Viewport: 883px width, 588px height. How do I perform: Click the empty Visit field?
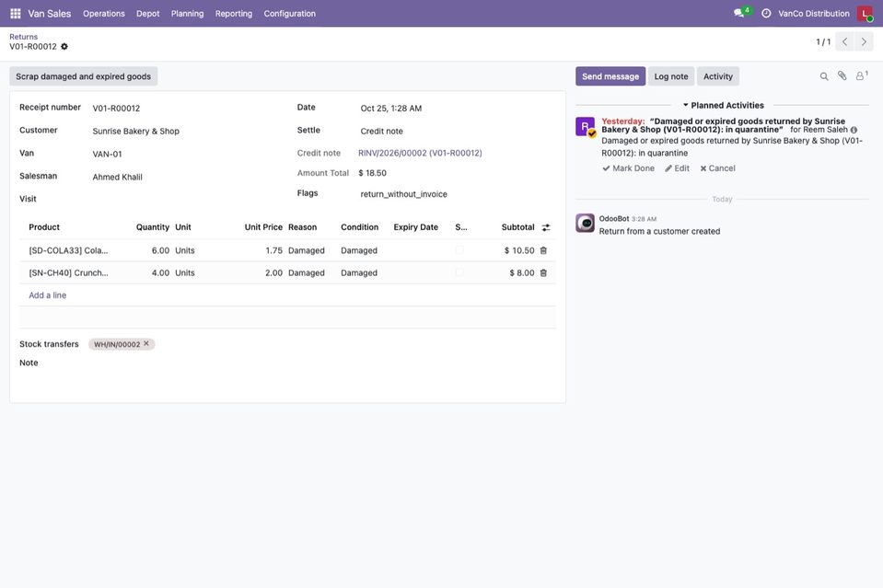coord(183,199)
